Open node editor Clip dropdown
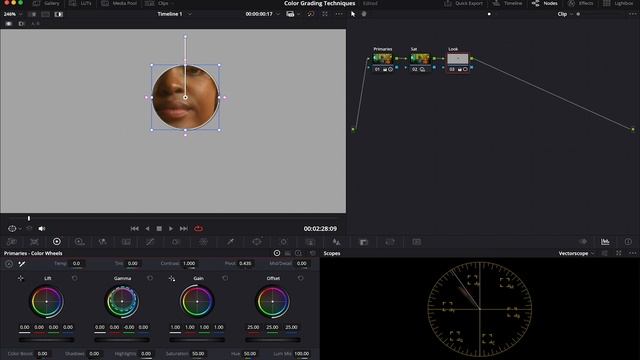The width and height of the screenshot is (640, 360). 565,14
